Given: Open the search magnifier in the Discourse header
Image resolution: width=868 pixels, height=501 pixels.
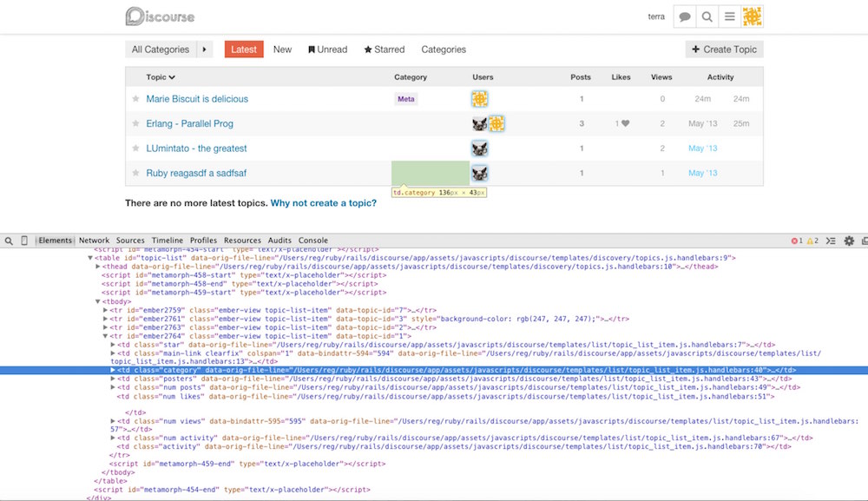Looking at the screenshot, I should coord(707,16).
